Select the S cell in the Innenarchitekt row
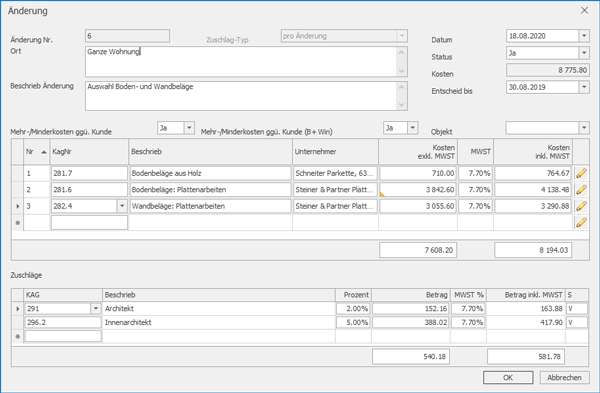600x393 pixels. [x=577, y=323]
